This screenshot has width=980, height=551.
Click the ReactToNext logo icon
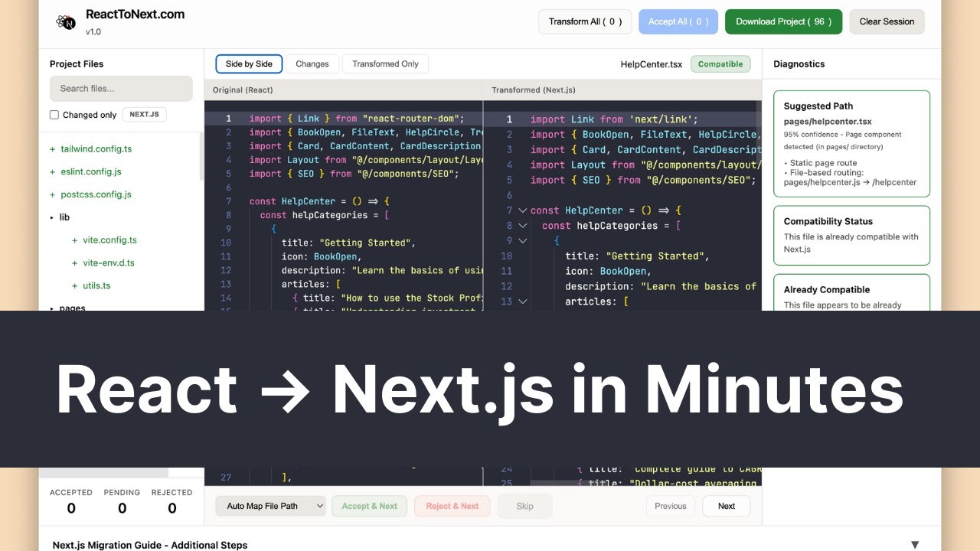(x=67, y=21)
